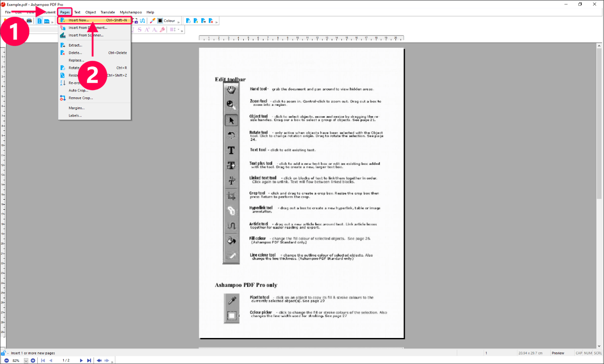Choose Remove Crop... menu entry
This screenshot has height=364, width=604.
[x=95, y=98]
